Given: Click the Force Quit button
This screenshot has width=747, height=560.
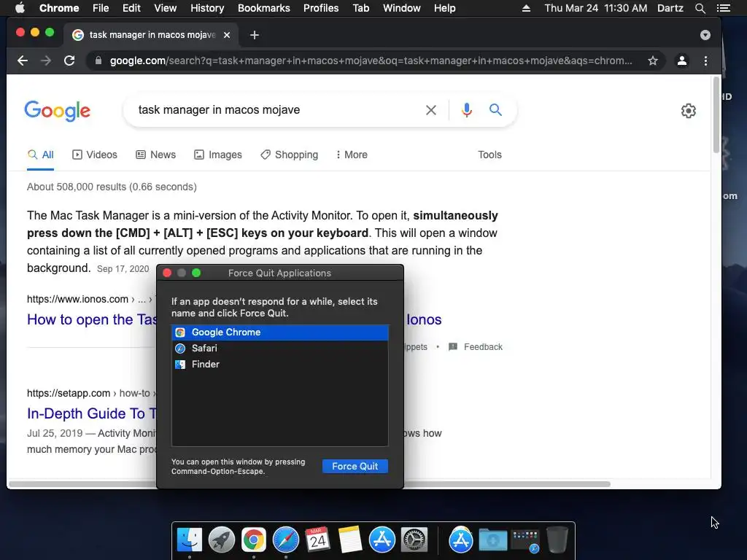Looking at the screenshot, I should (355, 466).
